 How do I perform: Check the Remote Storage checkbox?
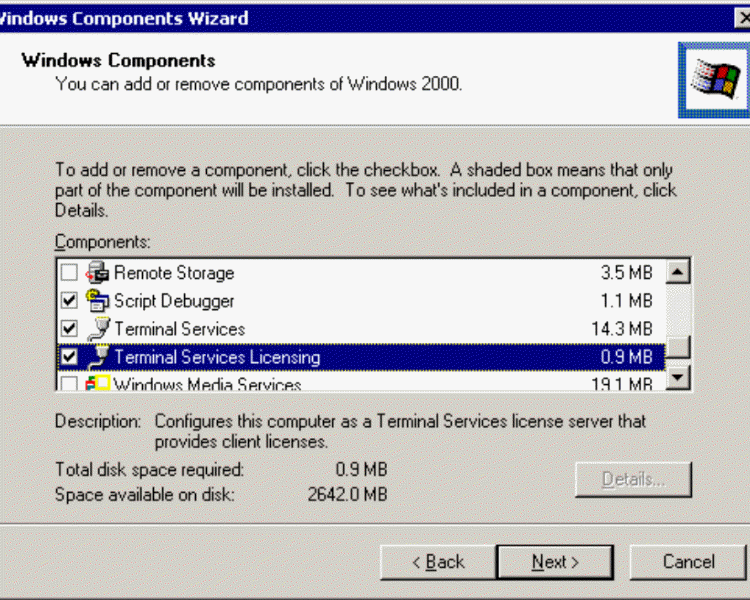[69, 273]
